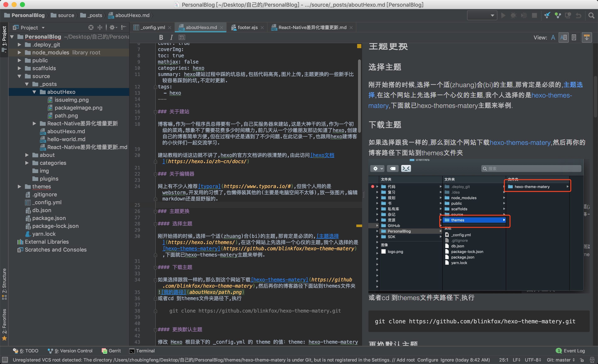Open the Structure side tool window
The width and height of the screenshot is (598, 364).
[x=4, y=283]
